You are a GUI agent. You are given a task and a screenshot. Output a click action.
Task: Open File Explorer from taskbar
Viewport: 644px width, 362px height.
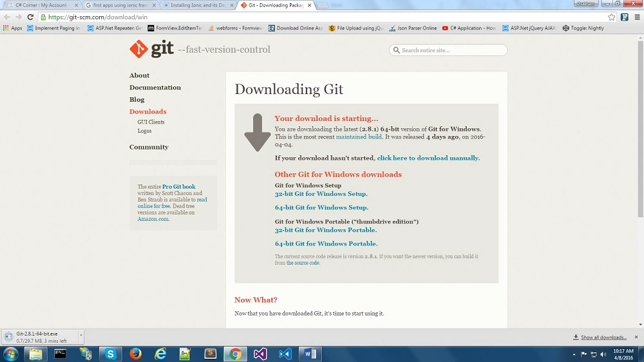(35, 354)
